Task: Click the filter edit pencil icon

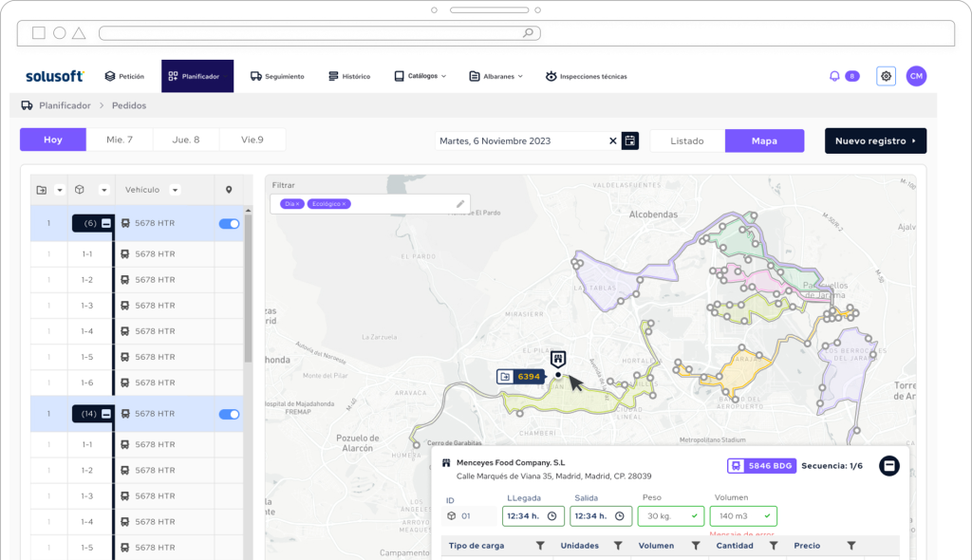Action: (x=460, y=203)
